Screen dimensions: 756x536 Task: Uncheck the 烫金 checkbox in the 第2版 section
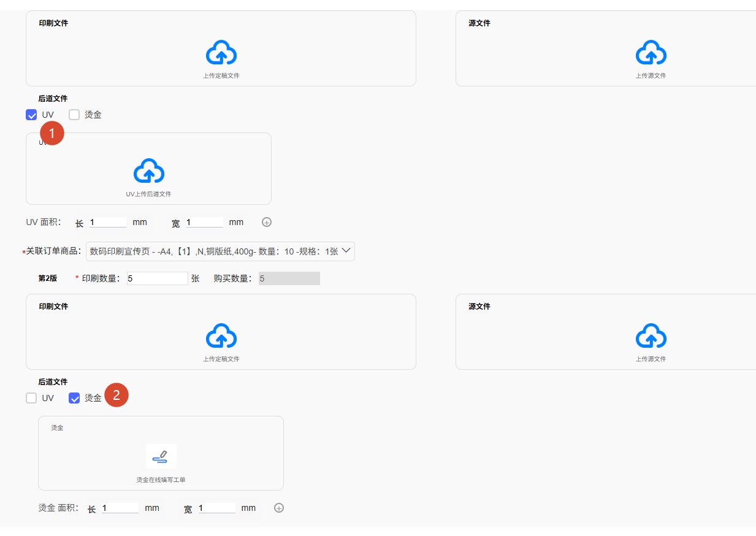point(74,398)
